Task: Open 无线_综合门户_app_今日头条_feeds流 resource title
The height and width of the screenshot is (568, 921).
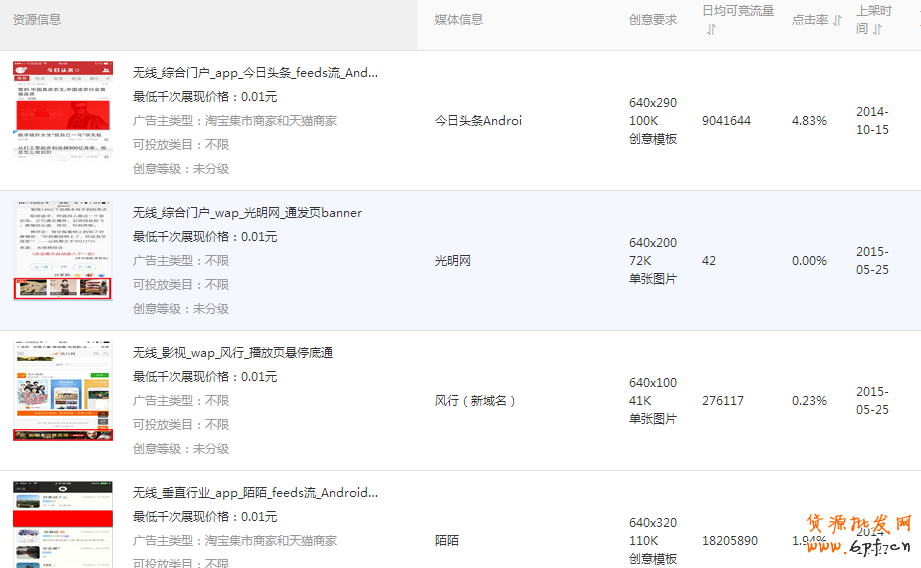Action: pos(255,73)
